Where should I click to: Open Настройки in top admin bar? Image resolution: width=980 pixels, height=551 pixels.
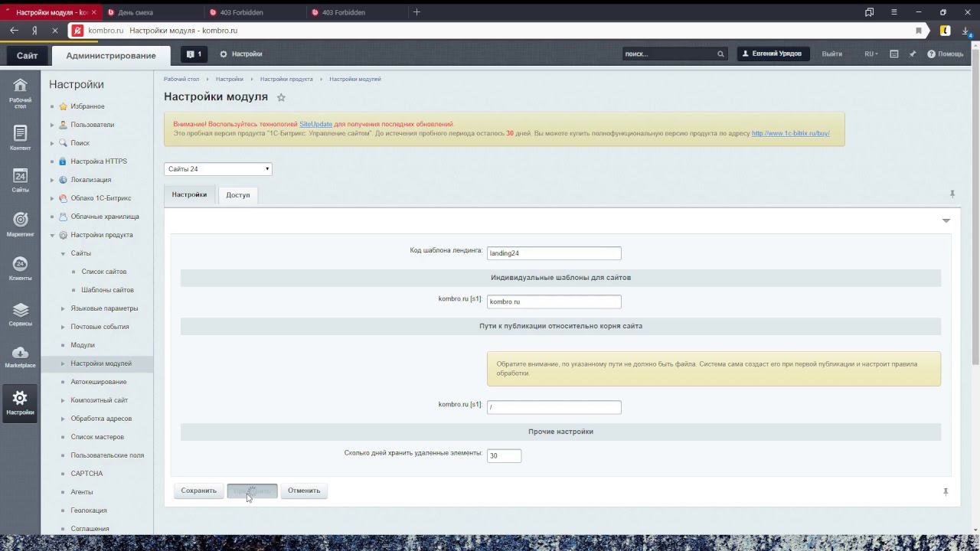pyautogui.click(x=241, y=54)
